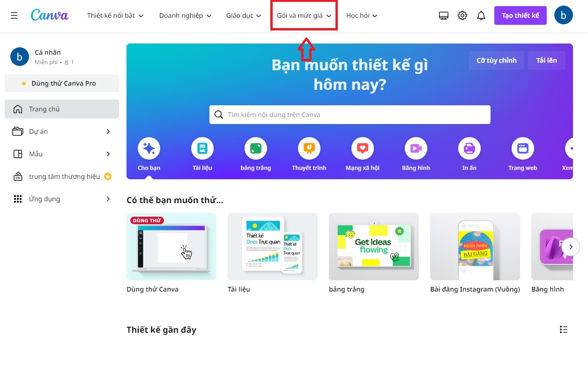
Task: Click the Canva logo
Action: point(50,15)
